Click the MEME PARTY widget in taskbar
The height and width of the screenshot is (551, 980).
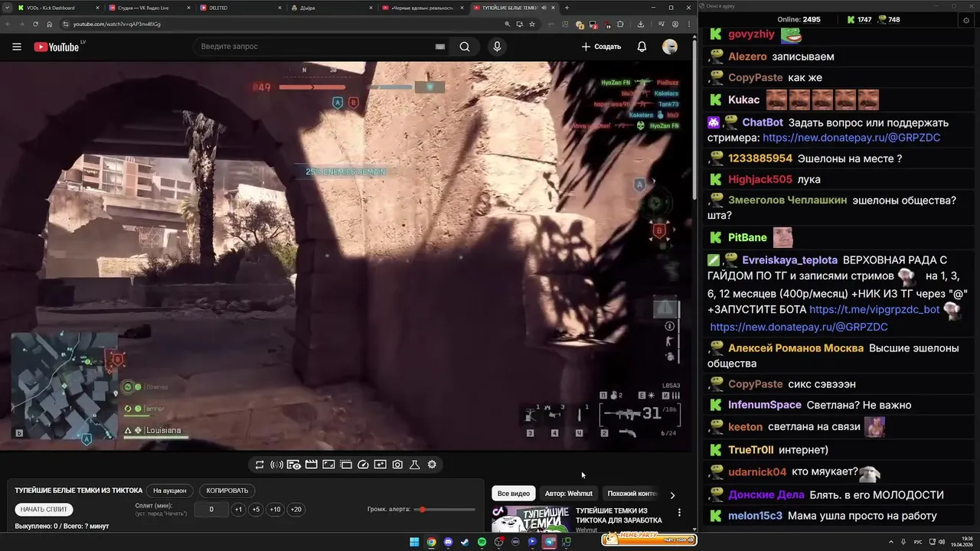[x=649, y=540]
